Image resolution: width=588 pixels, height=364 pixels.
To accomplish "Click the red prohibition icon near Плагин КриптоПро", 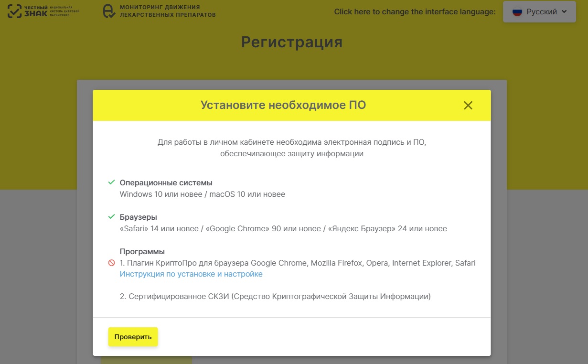I will (110, 263).
